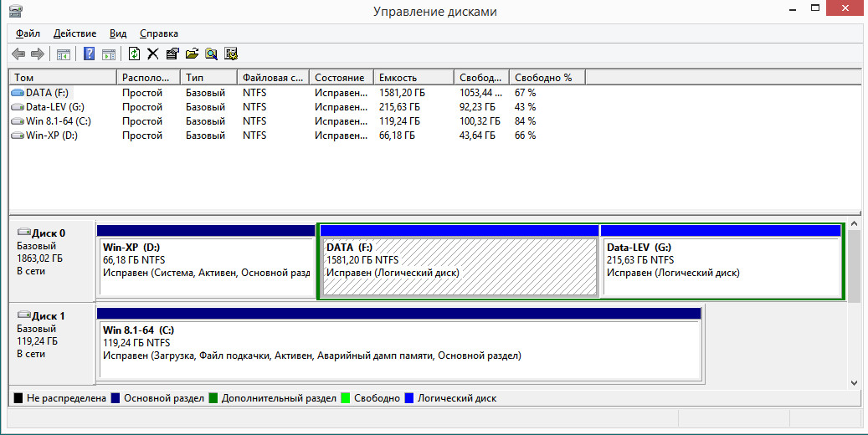This screenshot has width=868, height=435.
Task: Click the Open folder toolbar icon
Action: click(192, 54)
